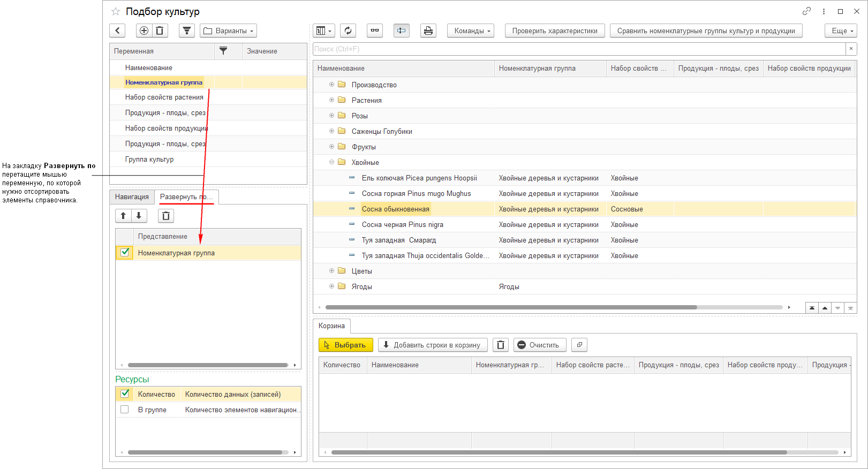Expand the Розы folder
This screenshot has height=469, width=868.
coord(331,116)
